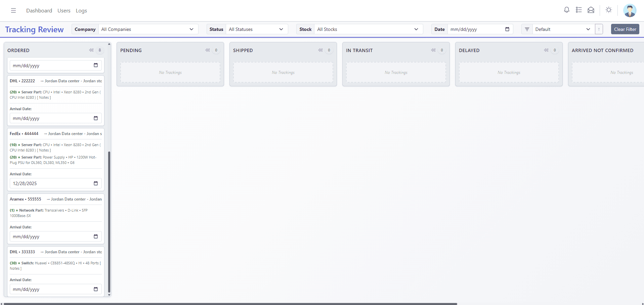This screenshot has height=305, width=644.
Task: Toggle light/dark theme sun icon
Action: click(609, 10)
